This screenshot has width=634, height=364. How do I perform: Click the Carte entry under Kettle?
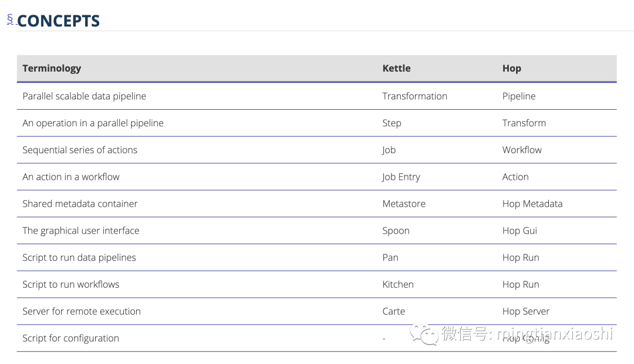click(x=393, y=312)
